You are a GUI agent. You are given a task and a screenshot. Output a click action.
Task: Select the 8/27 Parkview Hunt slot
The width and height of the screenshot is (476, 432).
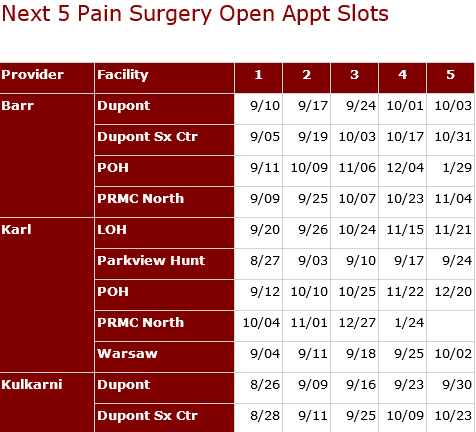259,264
